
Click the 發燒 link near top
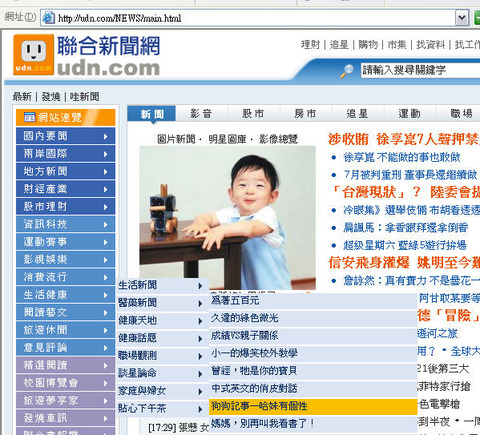click(x=51, y=97)
